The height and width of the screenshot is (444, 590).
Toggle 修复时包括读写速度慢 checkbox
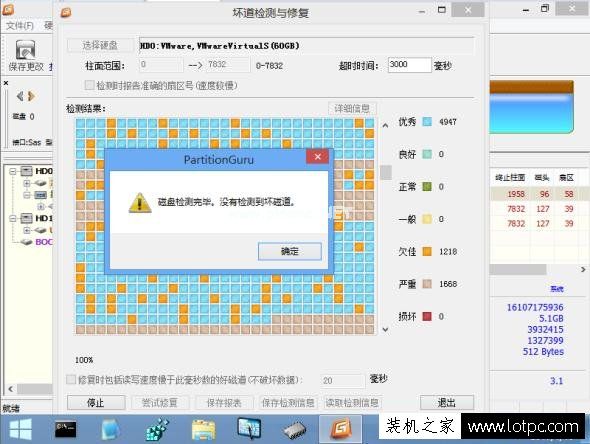tap(71, 379)
